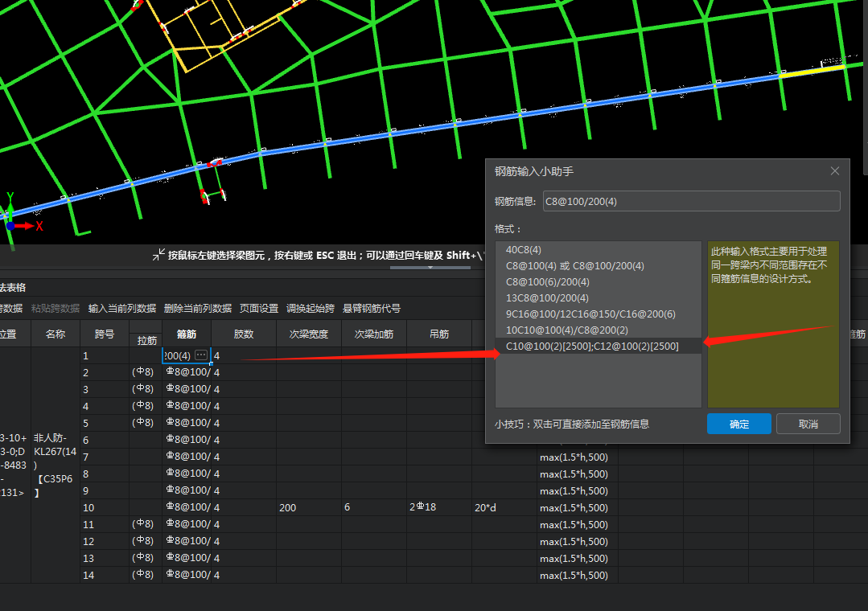Click 调换起始跨
Image resolution: width=868 pixels, height=611 pixels.
click(310, 308)
